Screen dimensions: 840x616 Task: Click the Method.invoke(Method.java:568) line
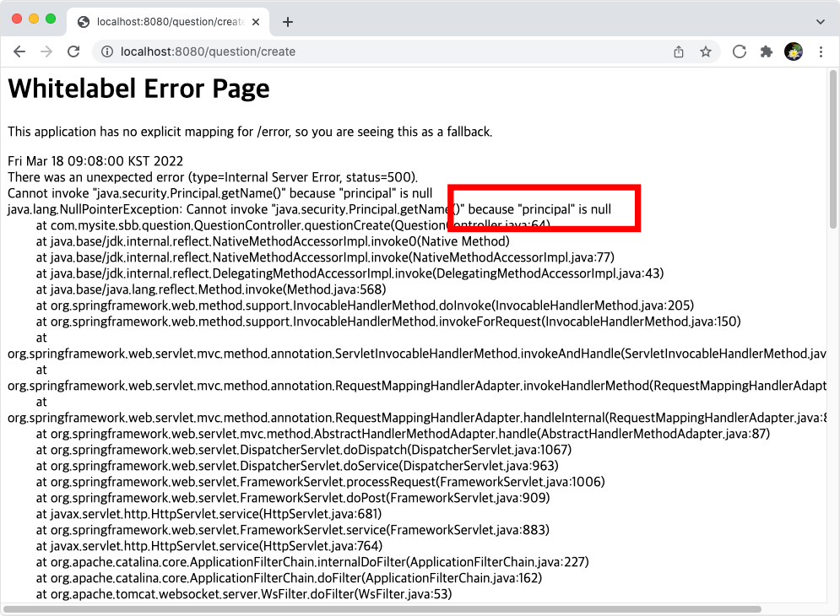point(211,289)
